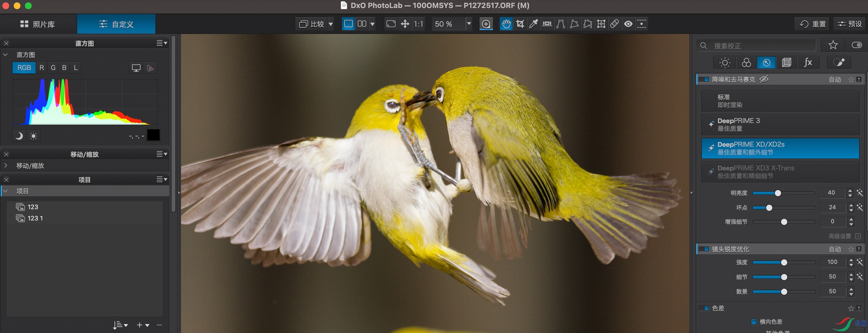Select the Retouch bandage tool
Screen dimensions: 868x333
click(x=614, y=24)
